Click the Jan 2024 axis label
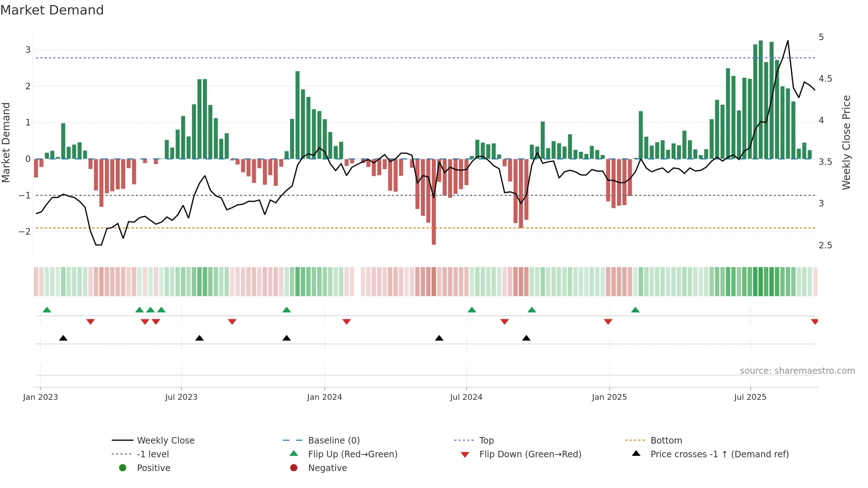Image resolution: width=868 pixels, height=488 pixels. tap(325, 397)
